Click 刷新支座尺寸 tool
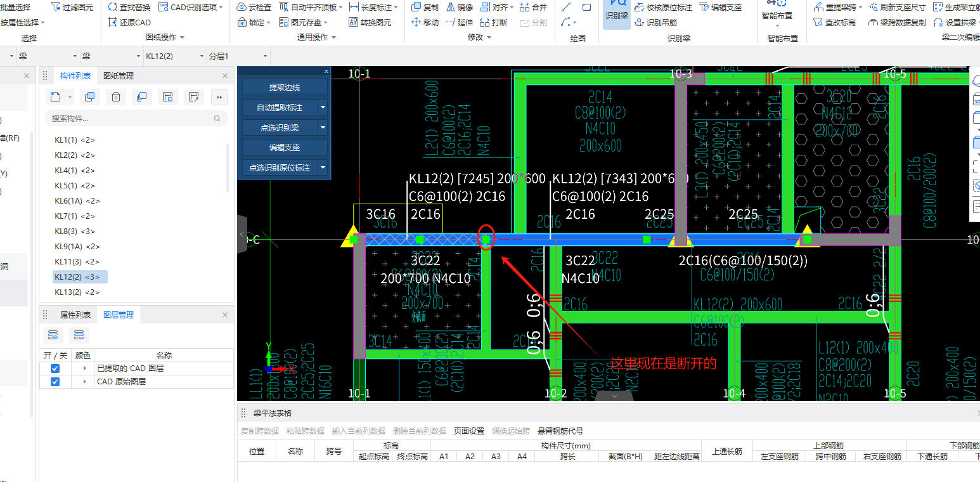The width and height of the screenshot is (980, 482). click(897, 7)
